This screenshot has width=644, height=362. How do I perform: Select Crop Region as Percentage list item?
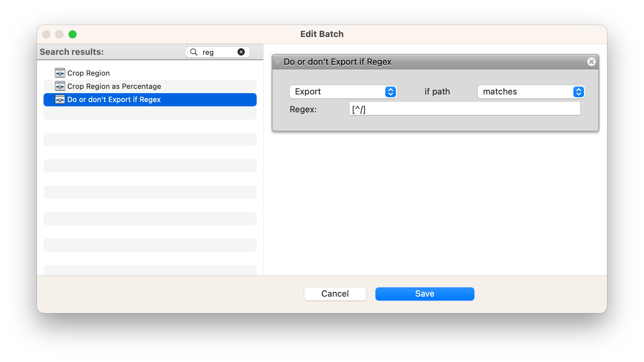[x=150, y=86]
